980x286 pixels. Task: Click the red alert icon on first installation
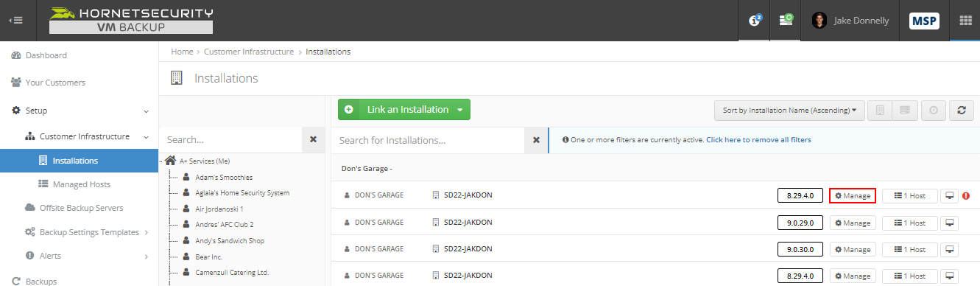966,196
